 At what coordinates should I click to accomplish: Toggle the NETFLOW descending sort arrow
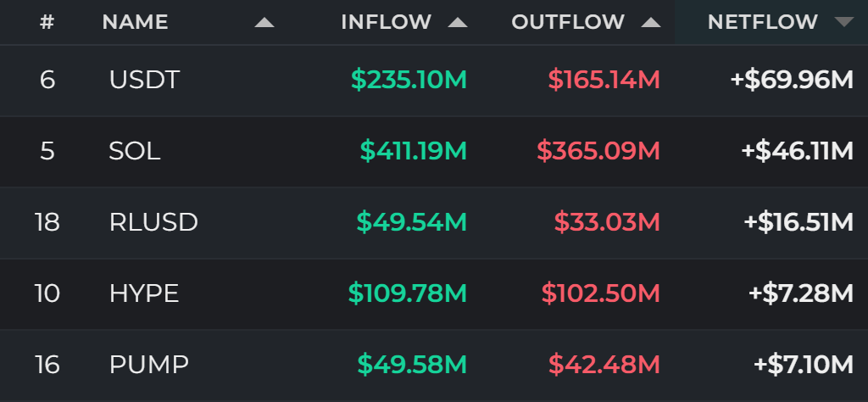pyautogui.click(x=843, y=23)
